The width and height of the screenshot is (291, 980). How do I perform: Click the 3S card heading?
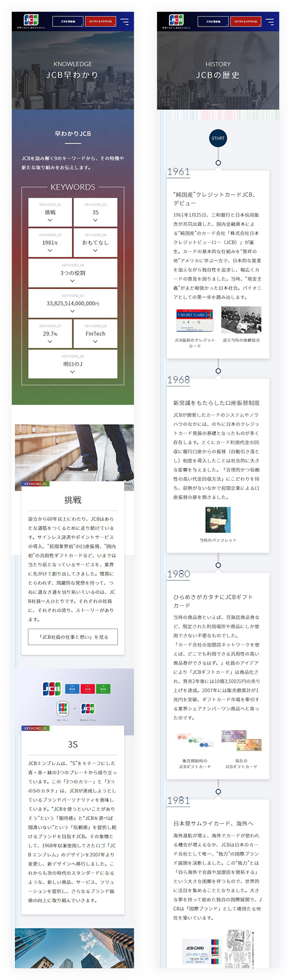tap(73, 744)
